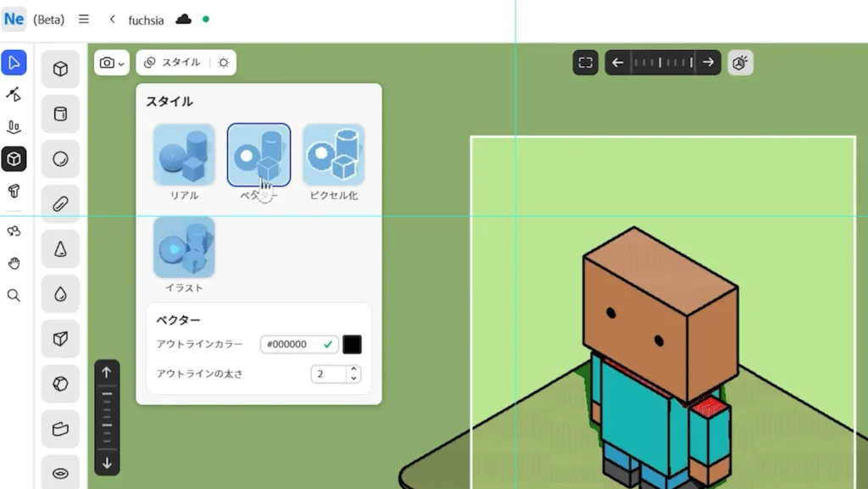This screenshot has height=489, width=868.
Task: Open the camera dropdown menu
Action: (x=112, y=63)
